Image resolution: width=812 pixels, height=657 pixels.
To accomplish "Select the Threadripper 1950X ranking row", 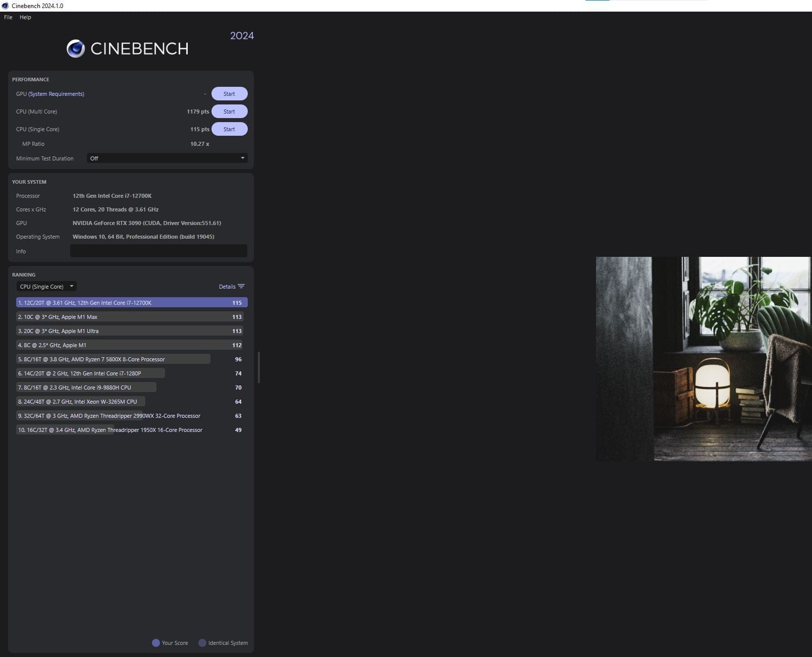I will 132,430.
